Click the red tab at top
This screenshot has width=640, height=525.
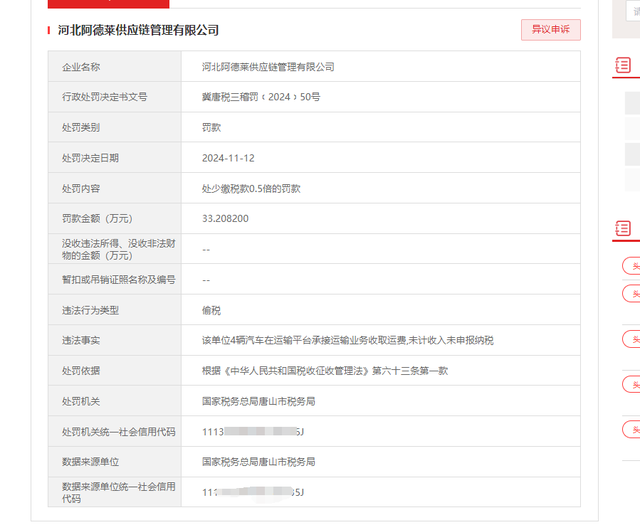pos(109,4)
